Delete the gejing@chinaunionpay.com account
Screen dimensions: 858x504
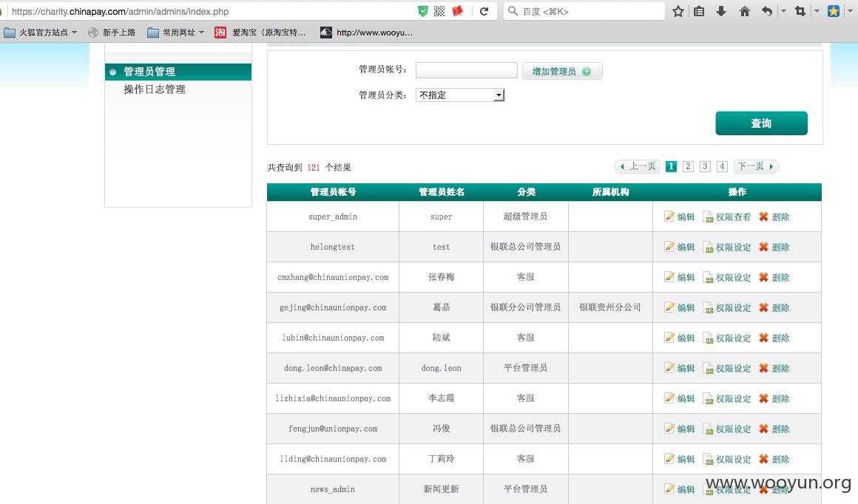coord(774,307)
